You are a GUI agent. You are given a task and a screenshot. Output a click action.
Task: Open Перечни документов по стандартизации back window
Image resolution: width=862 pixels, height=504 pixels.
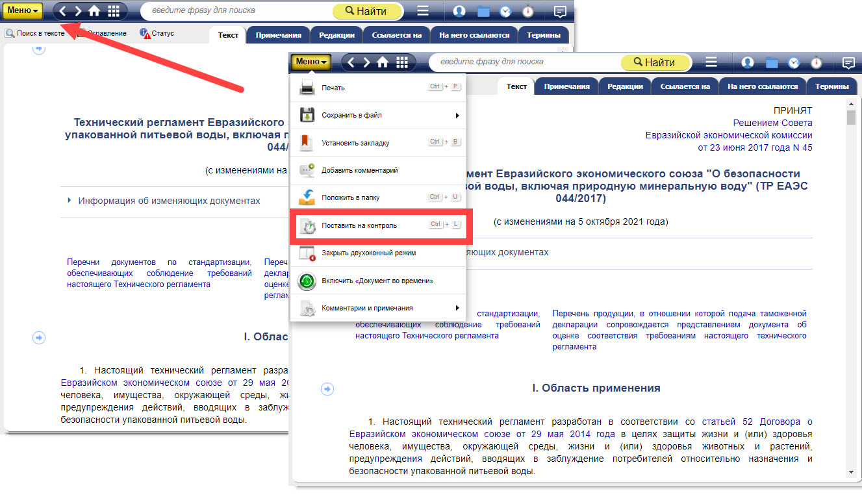tap(159, 273)
